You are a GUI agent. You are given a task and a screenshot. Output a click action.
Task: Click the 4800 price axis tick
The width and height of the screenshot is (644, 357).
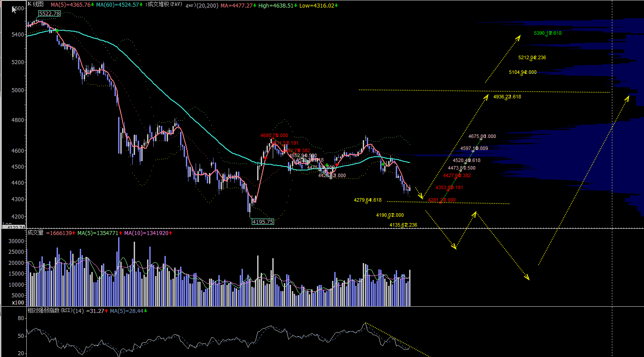point(18,120)
